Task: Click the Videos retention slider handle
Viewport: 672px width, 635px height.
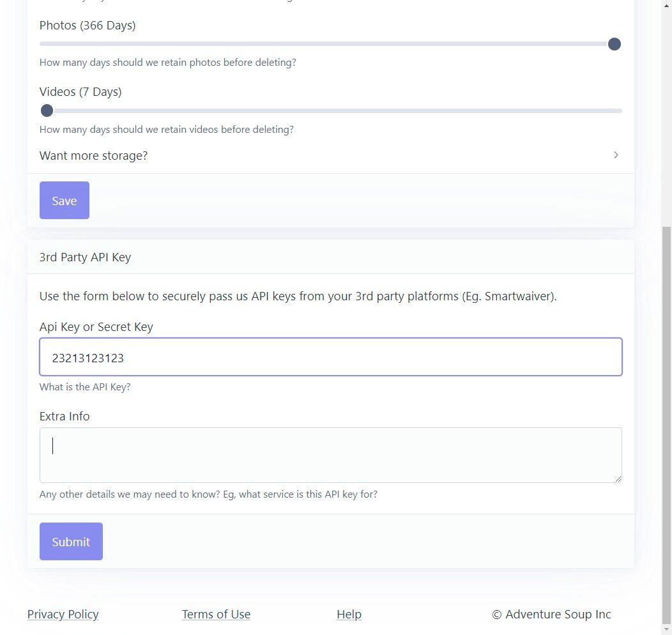Action: pyautogui.click(x=47, y=111)
